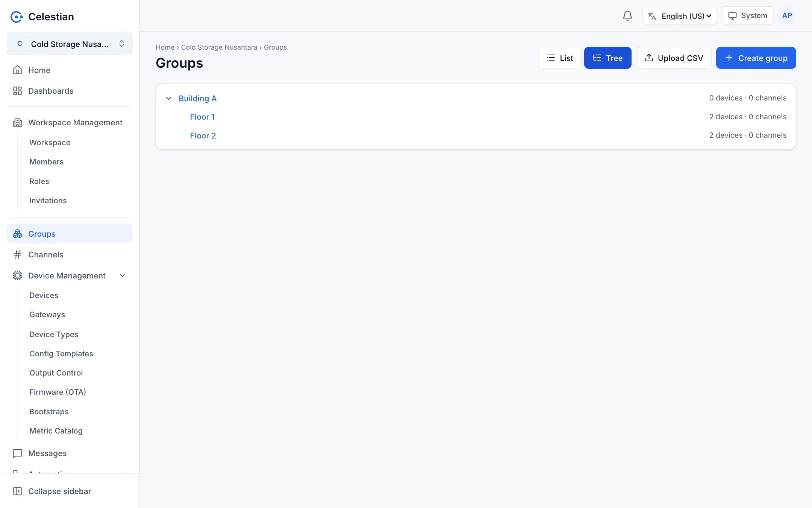Screen dimensions: 812x508
Task: Click the Dashboards grid icon
Action: pyautogui.click(x=17, y=91)
